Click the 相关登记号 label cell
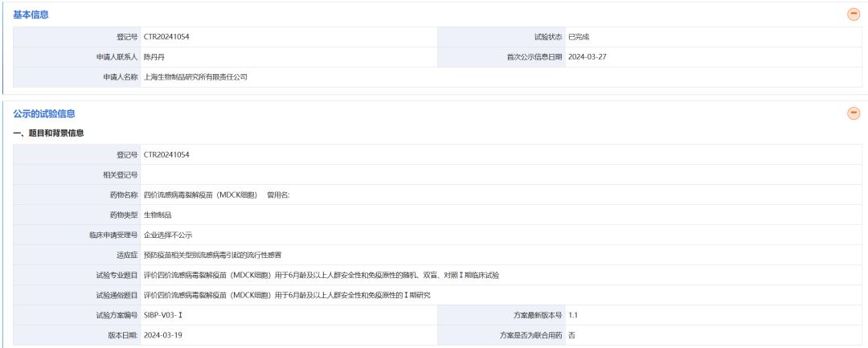868x348 pixels. 76,175
